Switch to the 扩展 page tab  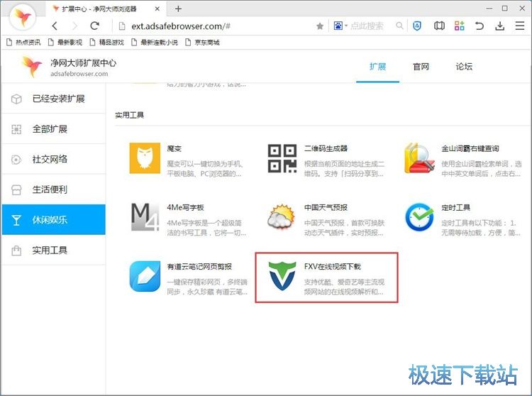click(377, 67)
